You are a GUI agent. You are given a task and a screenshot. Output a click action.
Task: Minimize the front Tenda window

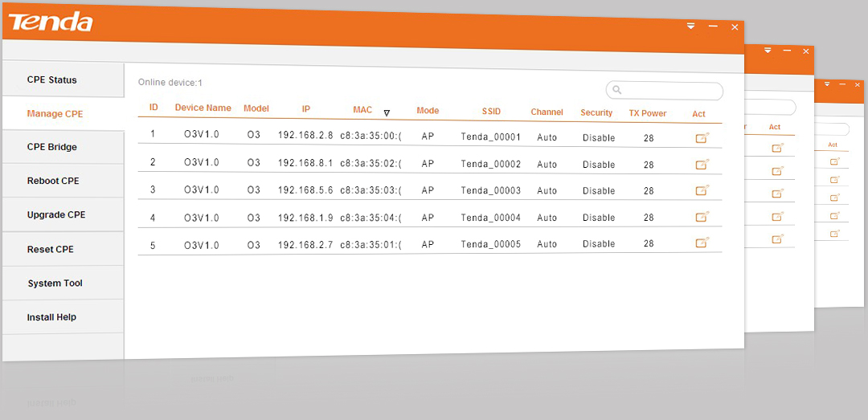point(712,27)
